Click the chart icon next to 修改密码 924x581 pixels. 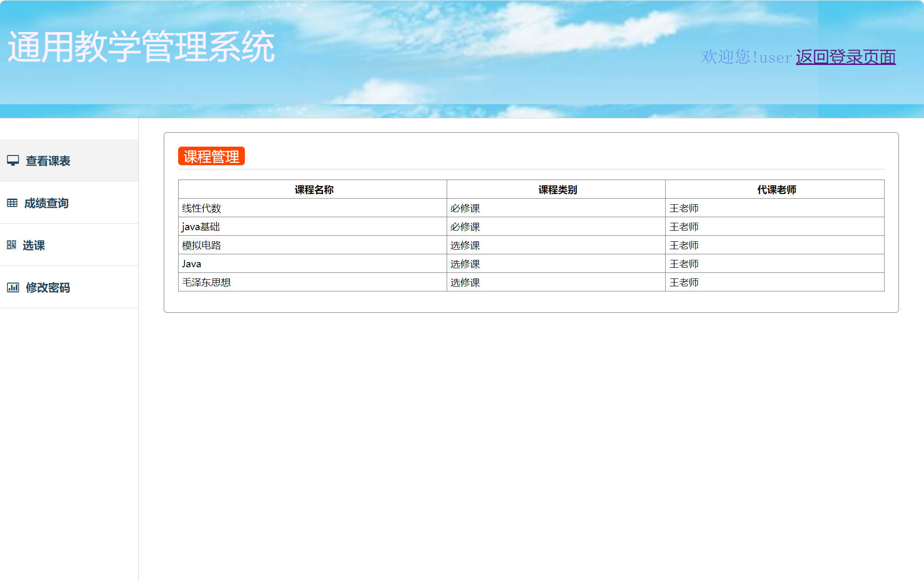13,288
